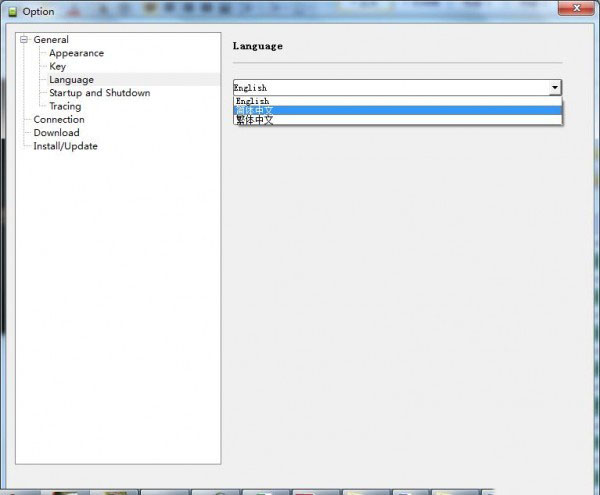
Task: Select General in the options tree
Action: pos(51,39)
